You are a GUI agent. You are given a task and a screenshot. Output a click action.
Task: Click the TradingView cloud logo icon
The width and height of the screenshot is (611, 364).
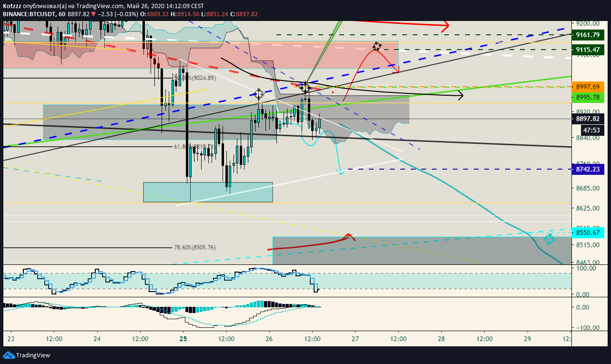click(9, 355)
